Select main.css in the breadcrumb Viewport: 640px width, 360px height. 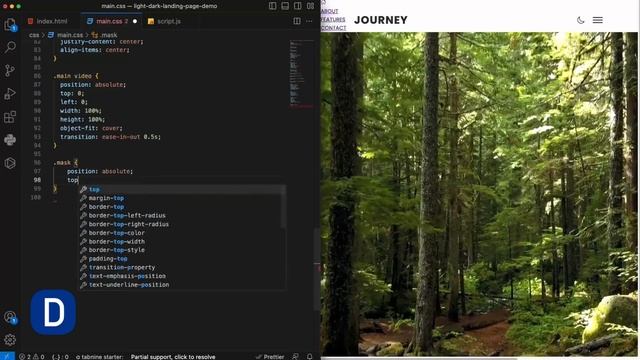(x=66, y=35)
